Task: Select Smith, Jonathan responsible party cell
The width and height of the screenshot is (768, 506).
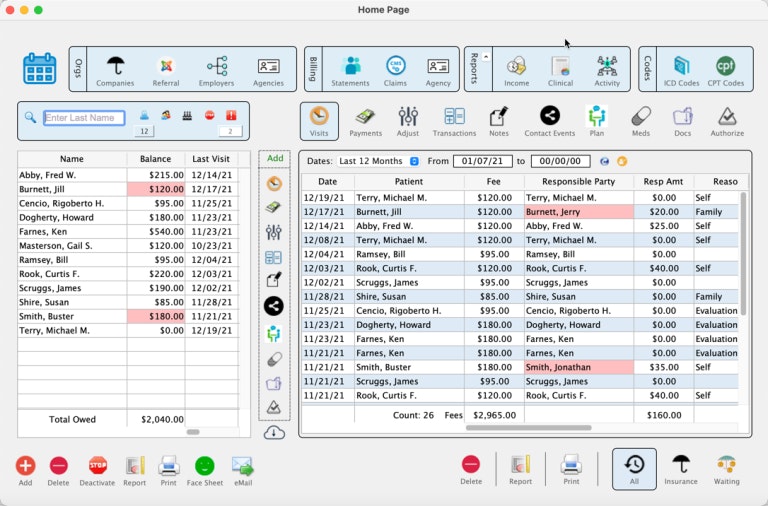Action: [579, 367]
